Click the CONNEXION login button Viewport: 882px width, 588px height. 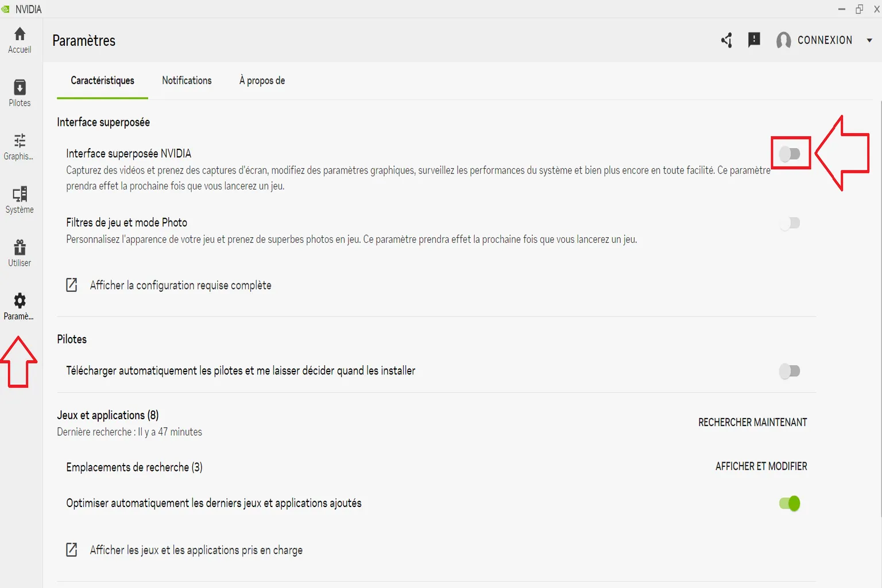tap(825, 40)
